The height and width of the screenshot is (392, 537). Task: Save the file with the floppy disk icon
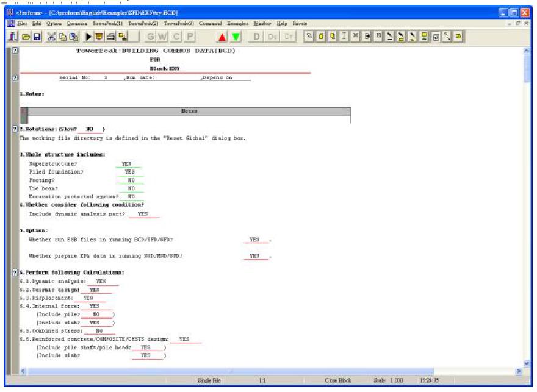(37, 37)
